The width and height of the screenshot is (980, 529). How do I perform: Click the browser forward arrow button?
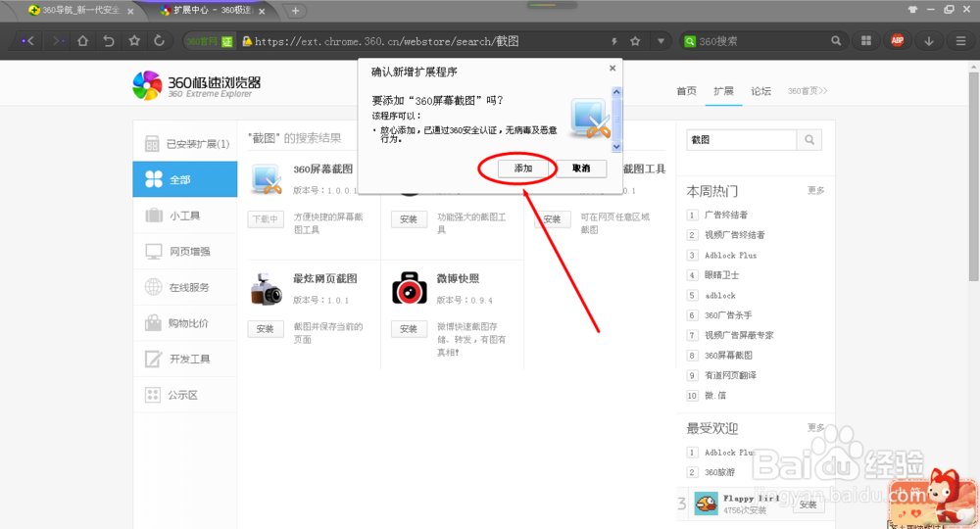coord(58,41)
